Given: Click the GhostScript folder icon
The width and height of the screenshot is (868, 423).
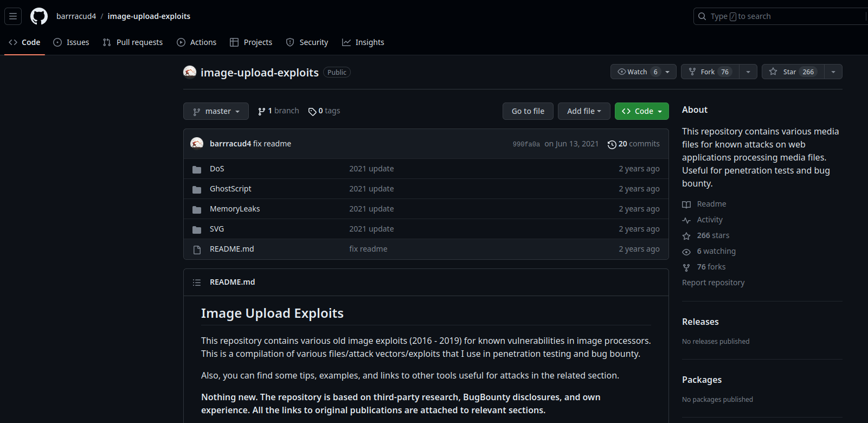Looking at the screenshot, I should (x=197, y=189).
